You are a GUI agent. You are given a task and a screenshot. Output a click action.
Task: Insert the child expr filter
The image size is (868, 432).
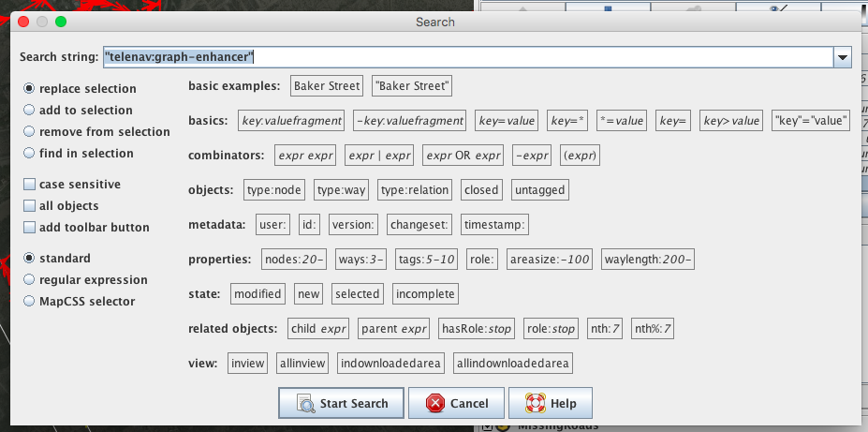[x=318, y=329]
